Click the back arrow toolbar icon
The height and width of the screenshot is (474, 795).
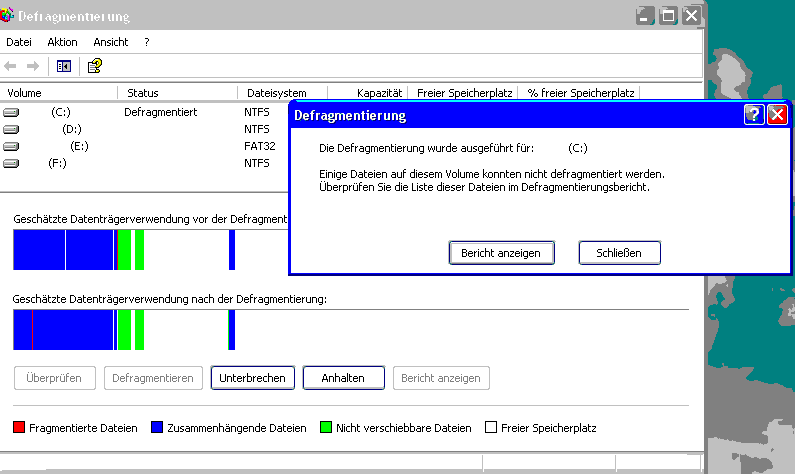[11, 66]
